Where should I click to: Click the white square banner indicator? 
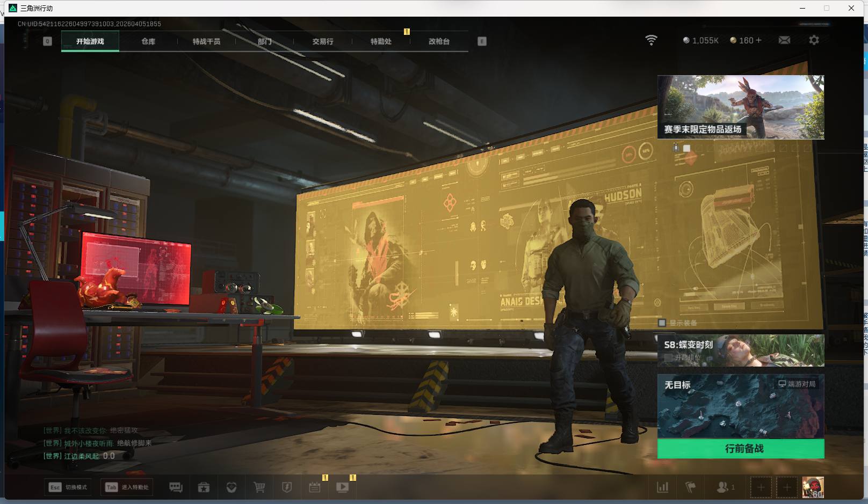click(686, 148)
